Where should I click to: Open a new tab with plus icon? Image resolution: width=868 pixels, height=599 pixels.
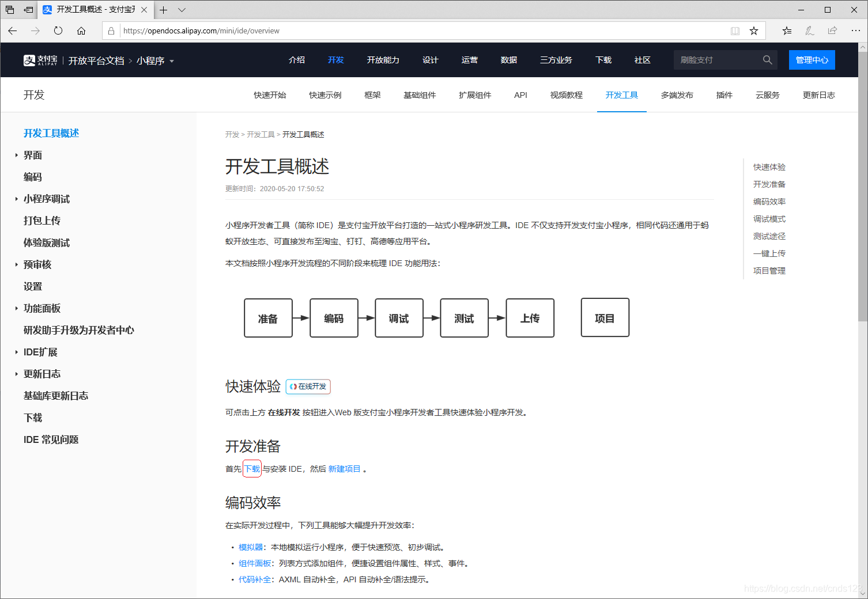pos(164,10)
